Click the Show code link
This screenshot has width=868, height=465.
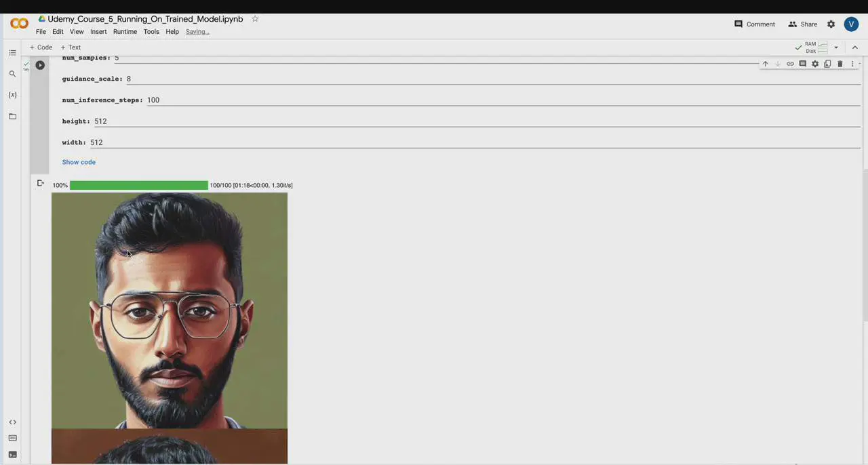pos(79,162)
